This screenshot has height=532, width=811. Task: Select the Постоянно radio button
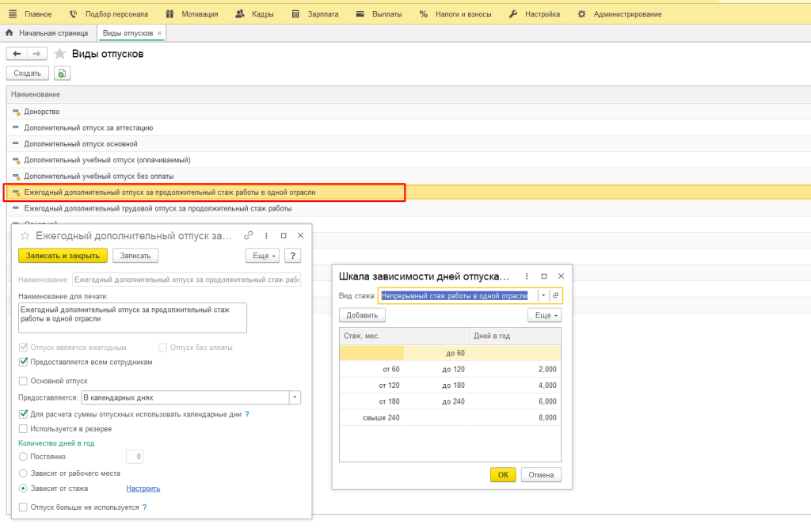23,457
